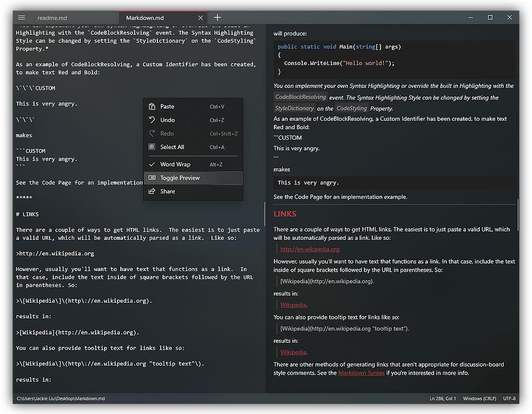Select the Markdown.md tab
This screenshot has width=532, height=414.
pos(145,18)
